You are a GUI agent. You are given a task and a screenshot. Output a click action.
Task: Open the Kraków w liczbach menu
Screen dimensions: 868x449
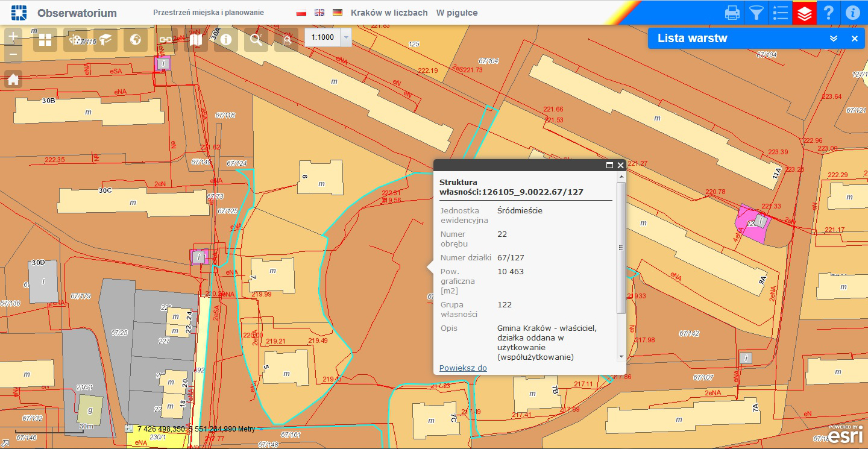389,13
